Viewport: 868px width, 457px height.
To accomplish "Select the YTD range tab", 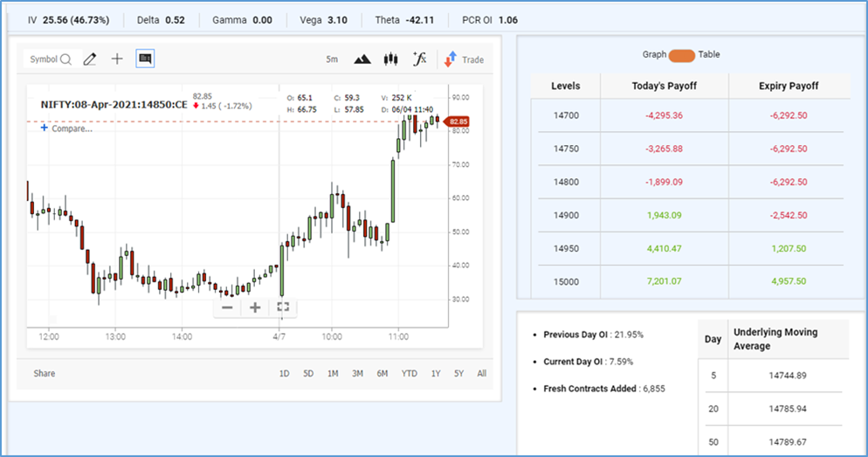I will point(409,373).
